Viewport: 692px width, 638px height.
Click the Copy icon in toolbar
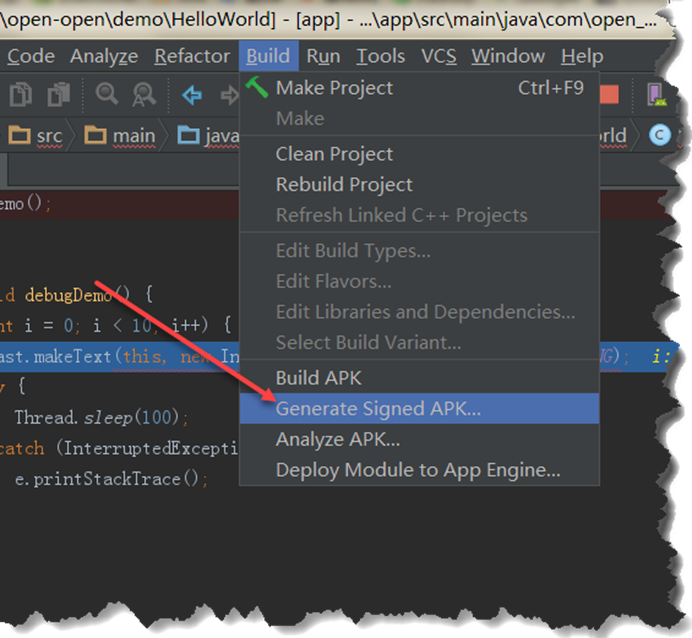pos(21,94)
